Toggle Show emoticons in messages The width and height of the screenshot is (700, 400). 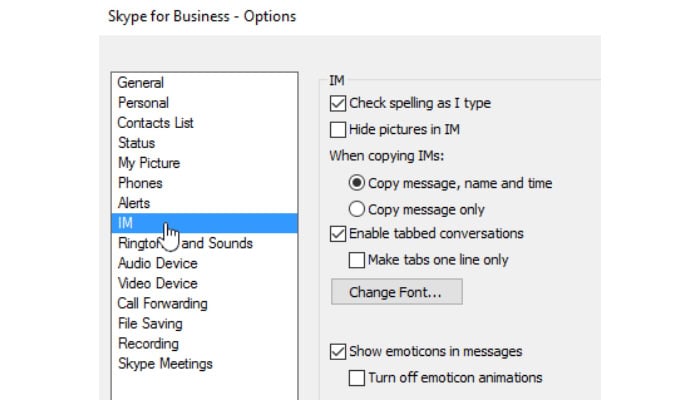pyautogui.click(x=338, y=351)
